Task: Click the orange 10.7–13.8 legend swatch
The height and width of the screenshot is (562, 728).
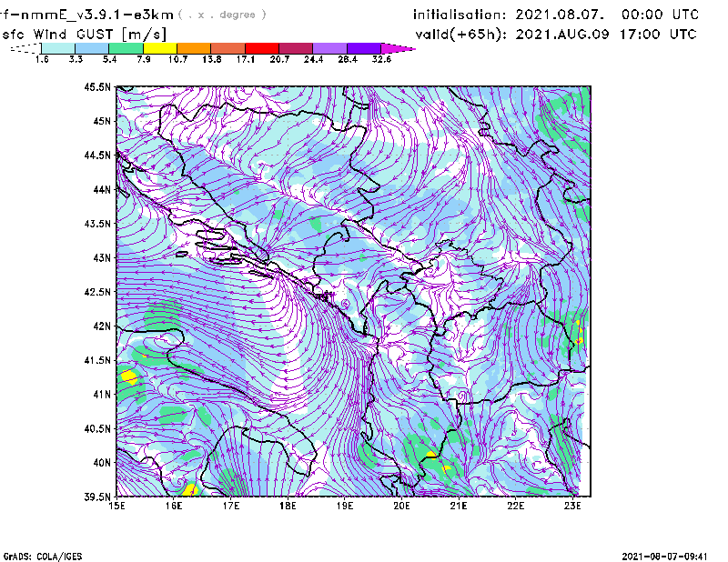Action: click(x=194, y=48)
